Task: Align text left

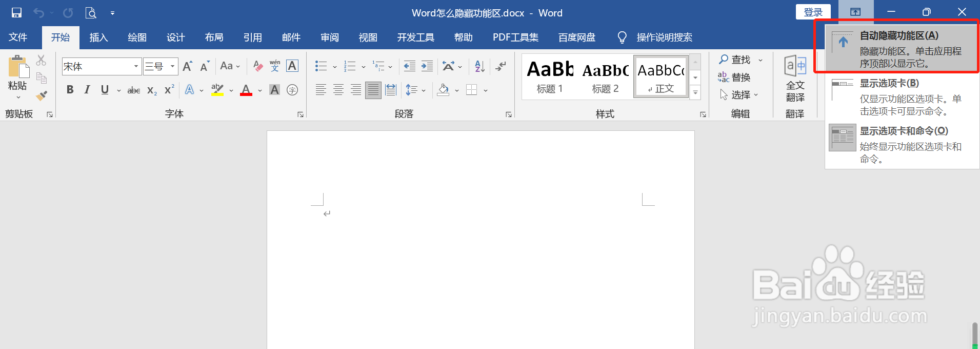Action: click(321, 90)
